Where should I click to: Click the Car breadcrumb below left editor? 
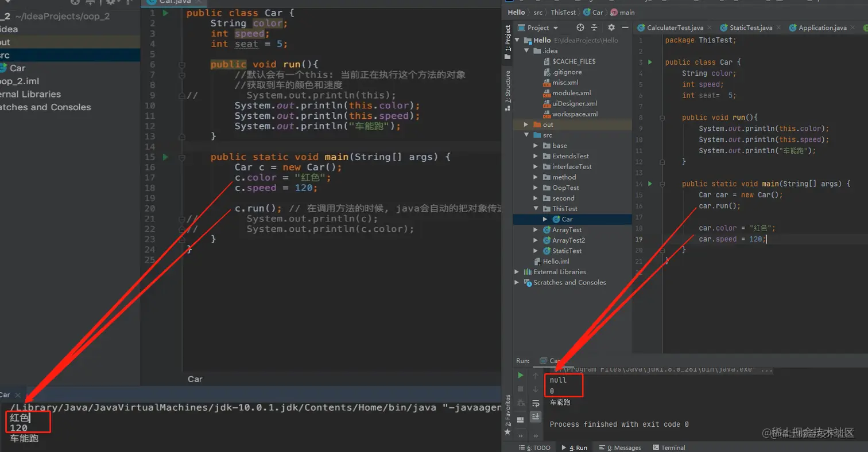195,379
